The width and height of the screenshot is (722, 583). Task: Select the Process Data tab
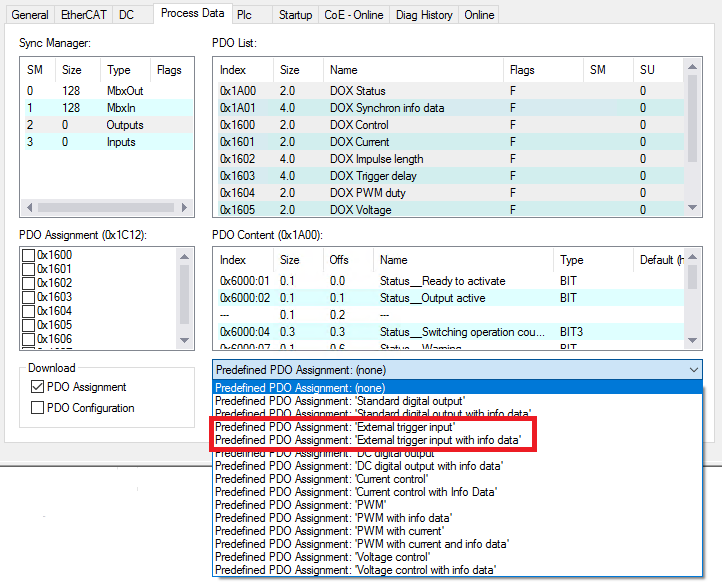tap(192, 13)
